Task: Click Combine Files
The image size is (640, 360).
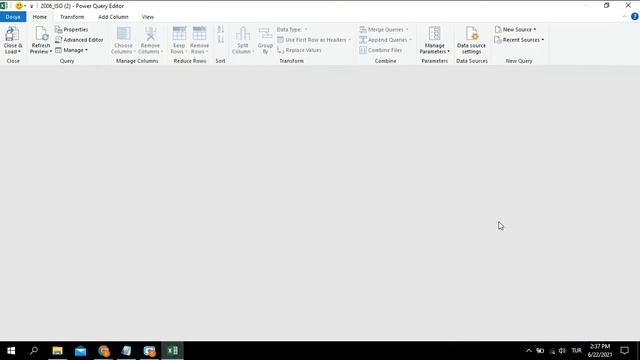Action: pos(381,50)
